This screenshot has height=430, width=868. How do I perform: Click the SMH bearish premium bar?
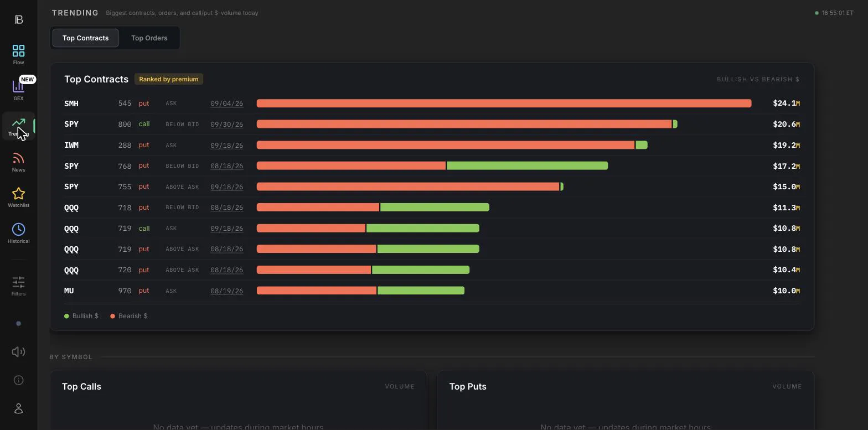click(504, 103)
